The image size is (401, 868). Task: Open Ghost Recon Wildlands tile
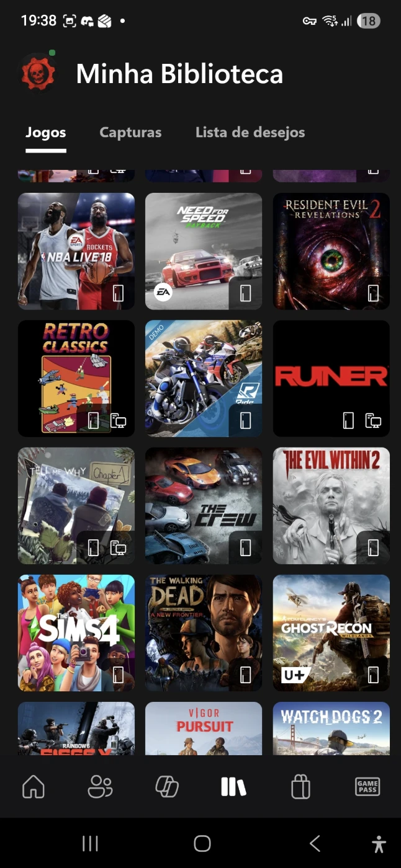coord(331,633)
